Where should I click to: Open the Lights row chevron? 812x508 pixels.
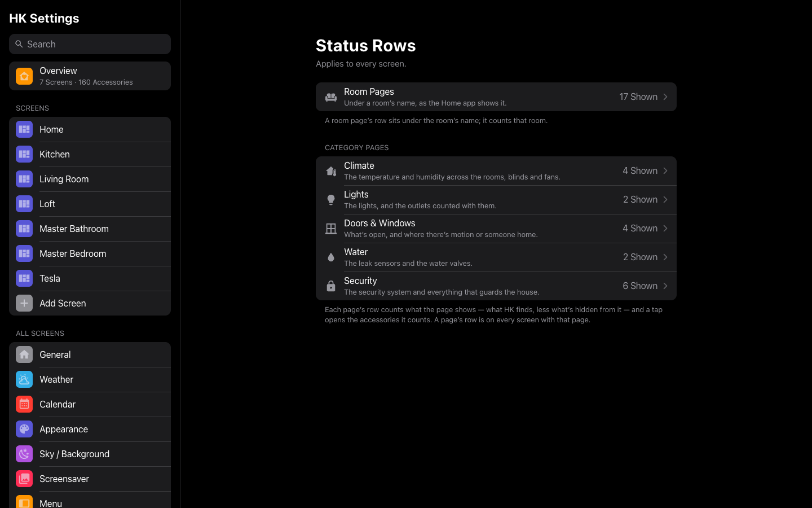(665, 200)
